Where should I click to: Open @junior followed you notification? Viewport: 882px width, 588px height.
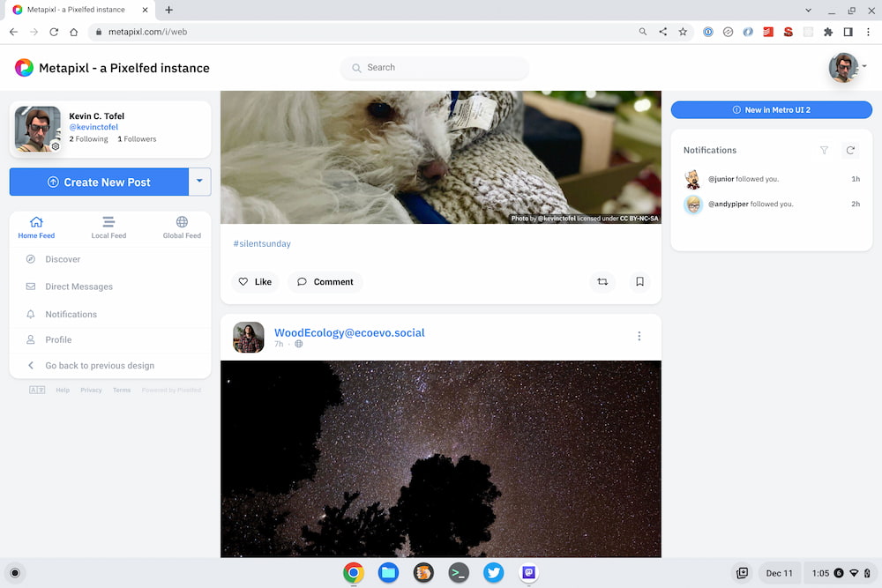click(x=771, y=179)
